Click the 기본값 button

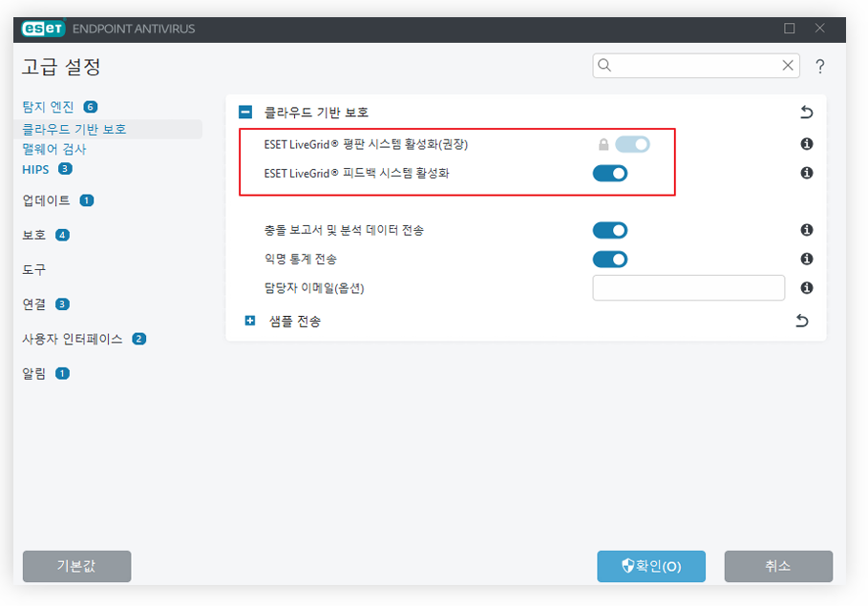(x=77, y=566)
